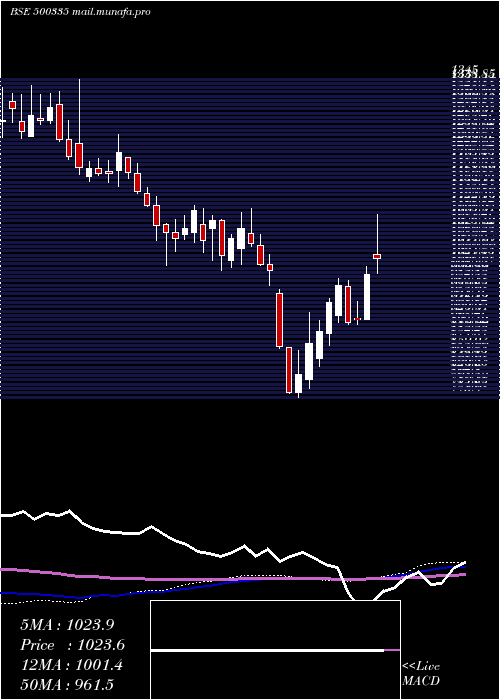Click the 12MA : 1001.4 value
This screenshot has width=500, height=700.
(x=71, y=665)
